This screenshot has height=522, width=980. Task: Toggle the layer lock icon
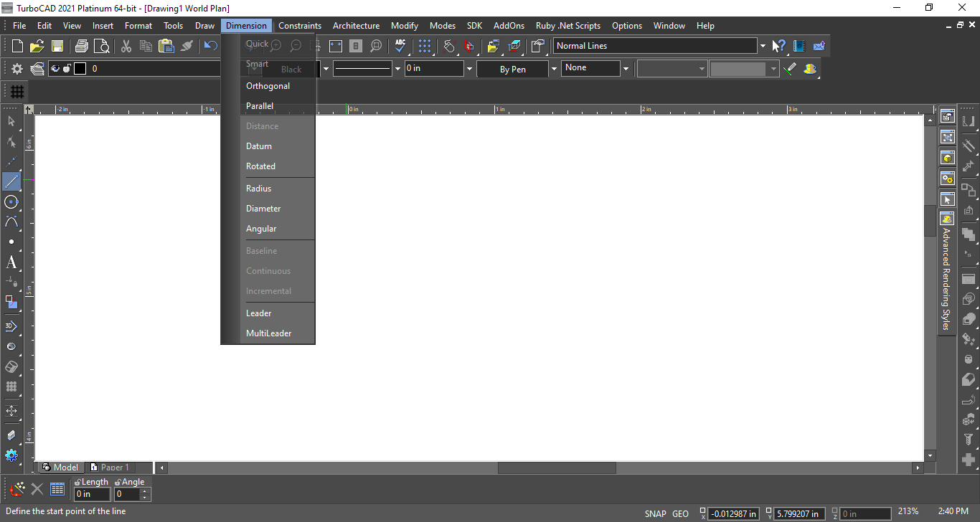coord(67,69)
